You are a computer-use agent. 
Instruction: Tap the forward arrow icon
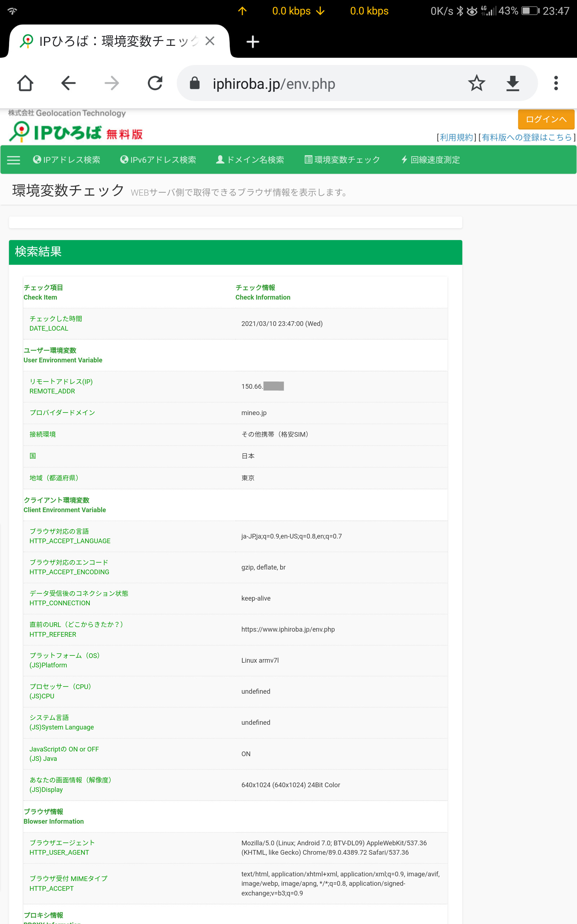[112, 83]
